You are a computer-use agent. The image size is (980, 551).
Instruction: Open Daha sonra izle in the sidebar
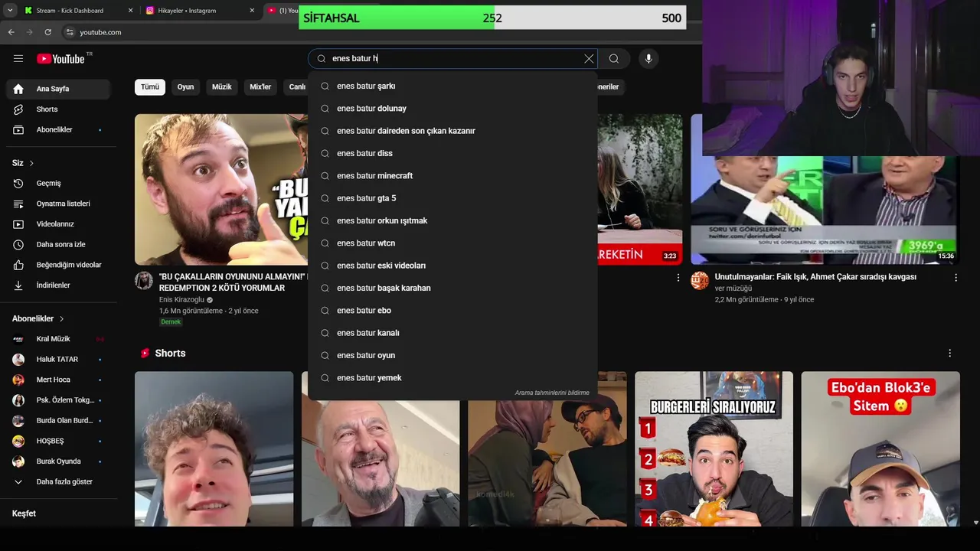58,245
